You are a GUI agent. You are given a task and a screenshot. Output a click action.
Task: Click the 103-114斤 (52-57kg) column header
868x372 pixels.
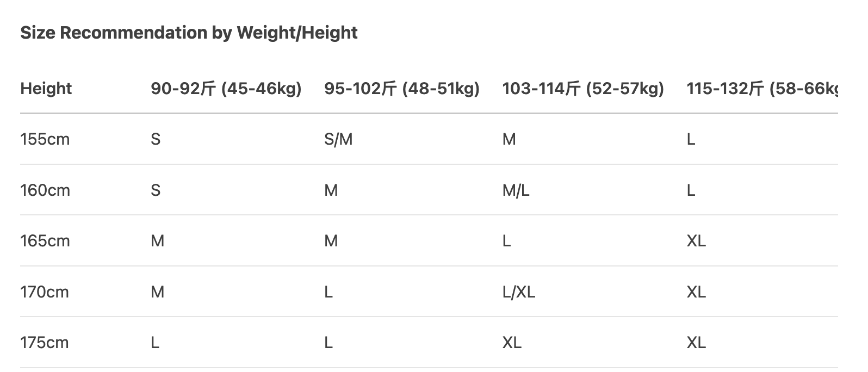tap(582, 88)
